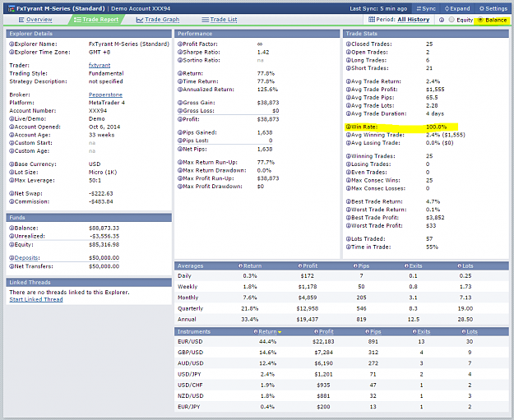
Task: Click info icon next to Closed Trades
Action: tap(349, 44)
